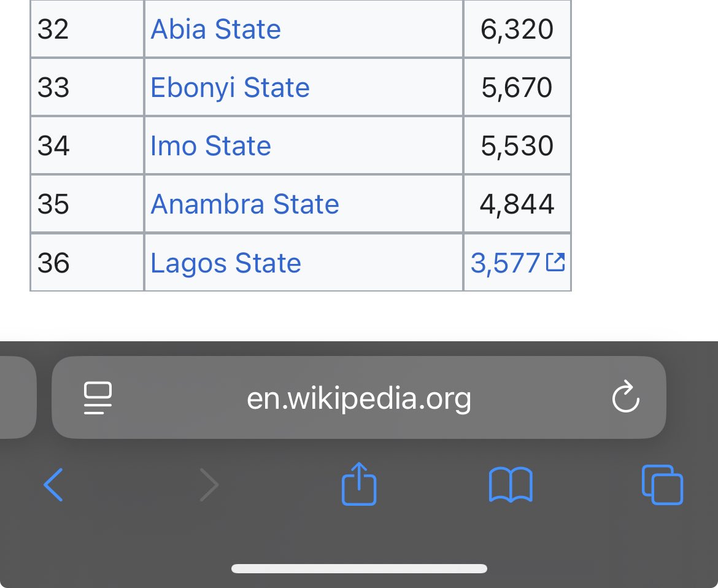The image size is (718, 588).
Task: Tap the en.wikipedia.org address field
Action: [x=359, y=398]
